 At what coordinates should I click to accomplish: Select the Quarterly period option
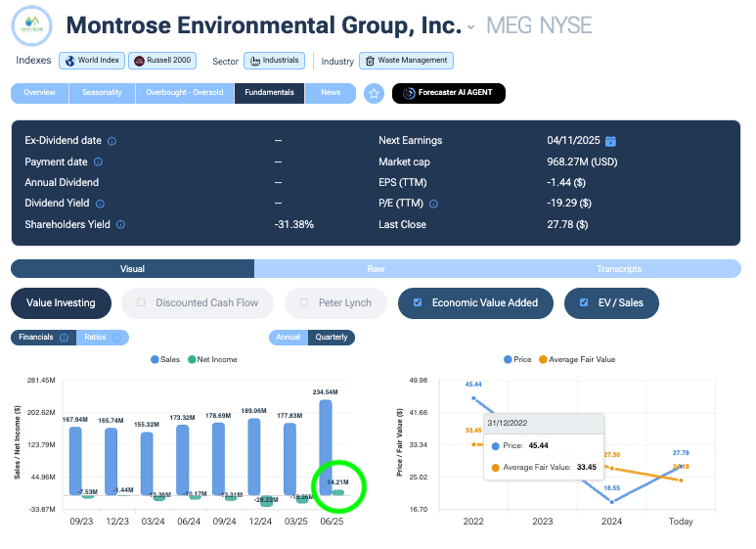[x=332, y=338]
